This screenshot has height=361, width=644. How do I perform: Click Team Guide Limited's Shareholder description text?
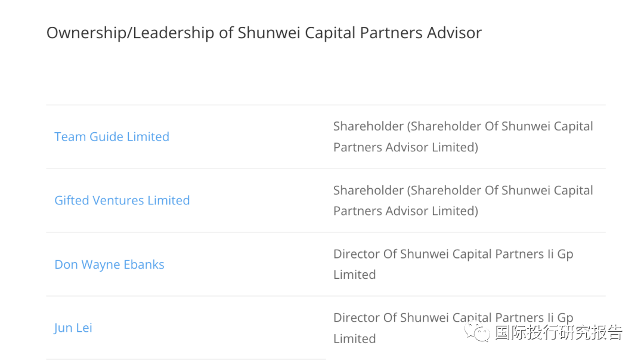(x=463, y=136)
